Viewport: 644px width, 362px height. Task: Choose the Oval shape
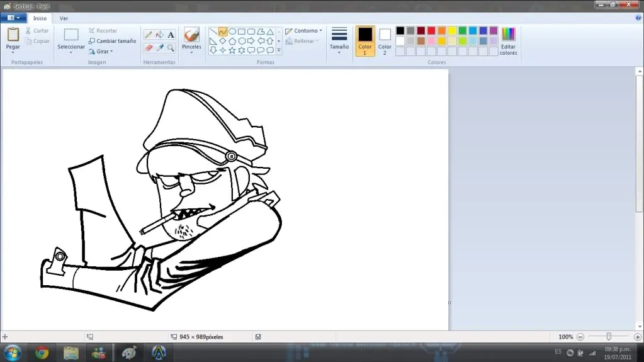(x=232, y=31)
